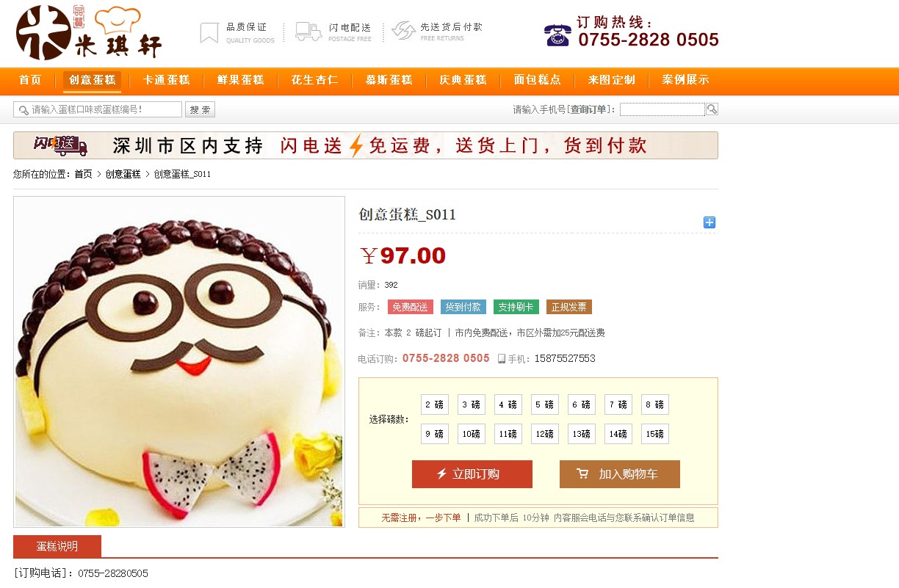This screenshot has width=899, height=588.
Task: Pick the 15磅 weight option
Action: pos(655,434)
